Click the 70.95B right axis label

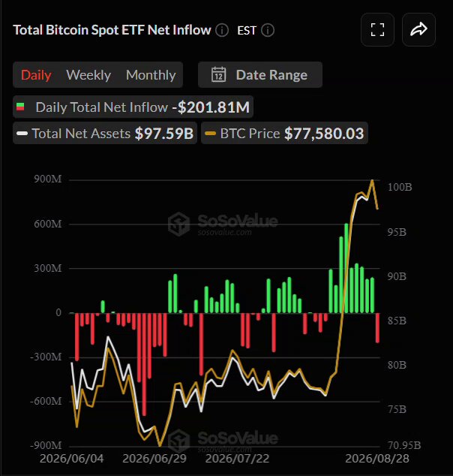[x=404, y=445]
